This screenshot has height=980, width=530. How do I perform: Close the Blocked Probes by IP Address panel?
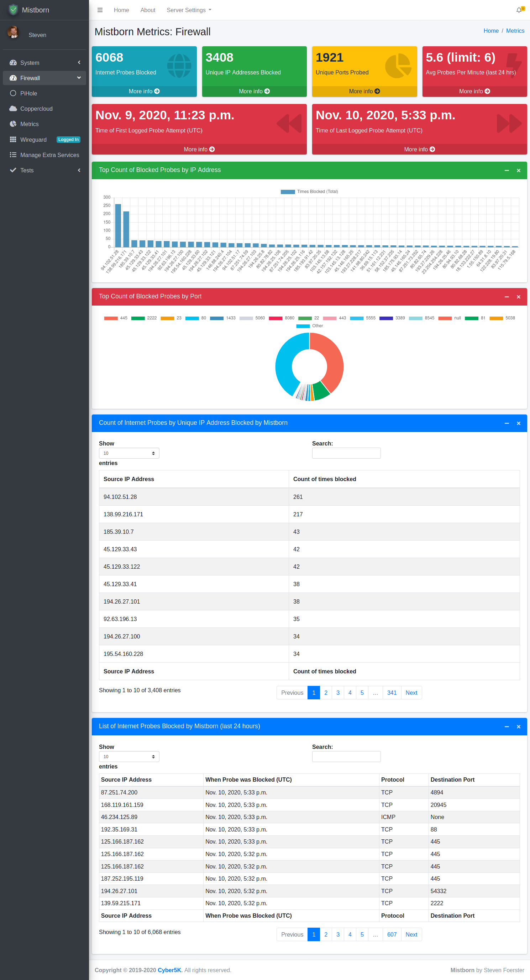click(518, 171)
